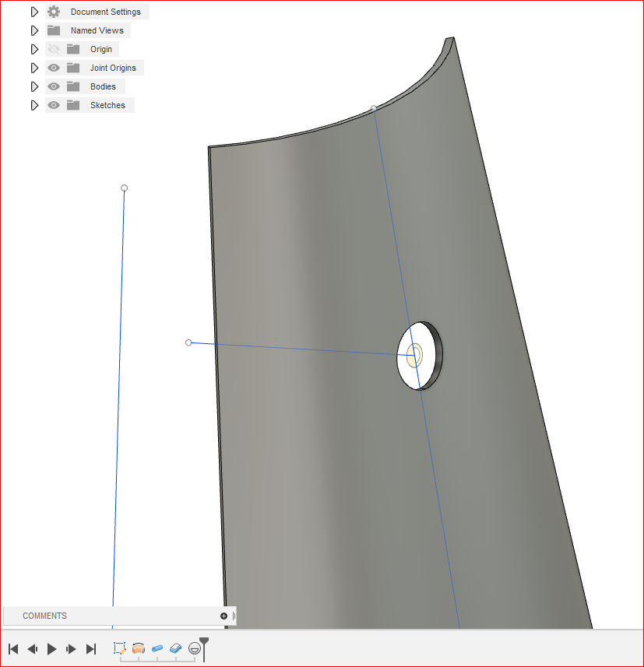Click the Bodies folder icon

(73, 86)
